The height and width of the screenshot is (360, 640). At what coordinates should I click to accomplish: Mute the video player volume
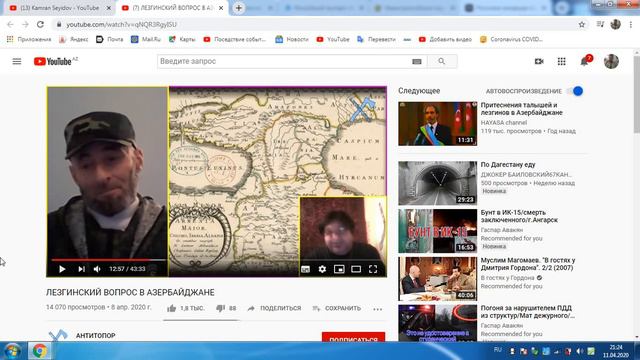[97, 269]
